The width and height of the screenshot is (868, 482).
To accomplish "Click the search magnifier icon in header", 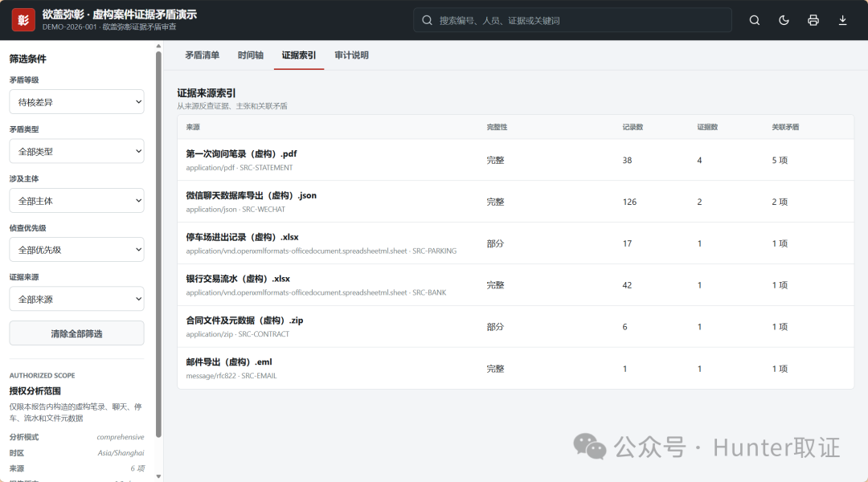I will (x=754, y=20).
